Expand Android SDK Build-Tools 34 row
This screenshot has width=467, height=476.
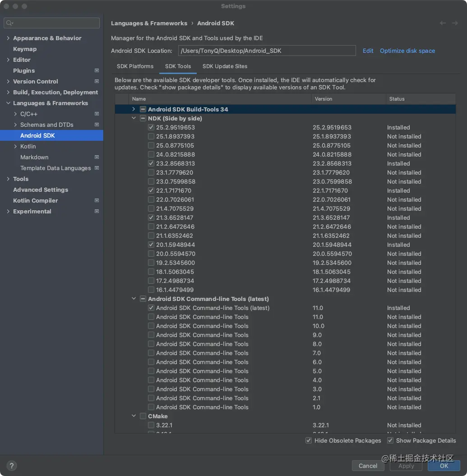[x=134, y=109]
